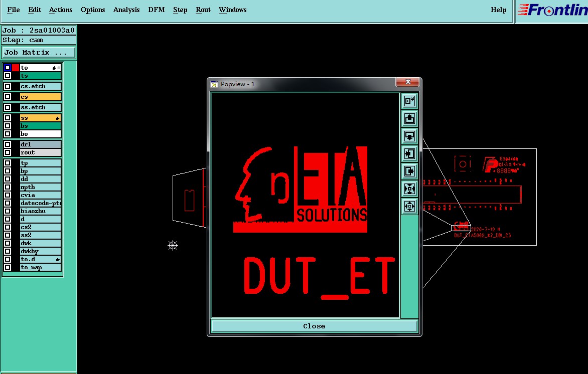Screen dimensions: 588x374
Task: Open the File menu
Action: pyautogui.click(x=14, y=10)
